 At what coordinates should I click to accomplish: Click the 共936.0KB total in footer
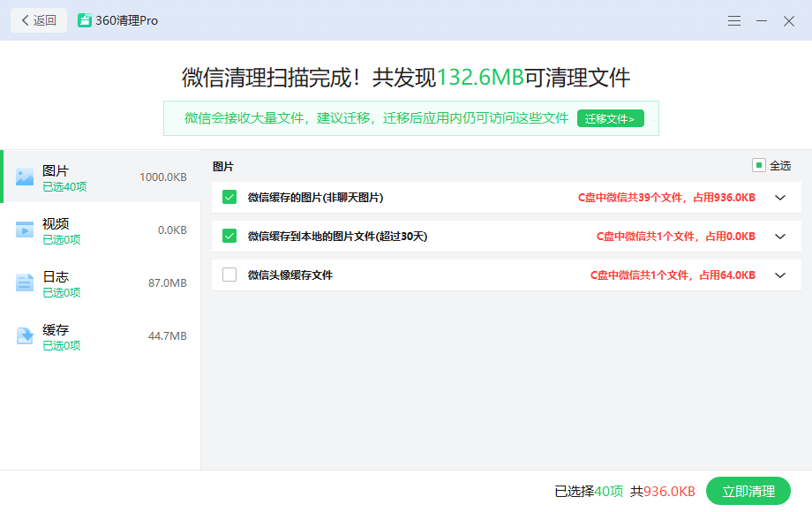(662, 492)
